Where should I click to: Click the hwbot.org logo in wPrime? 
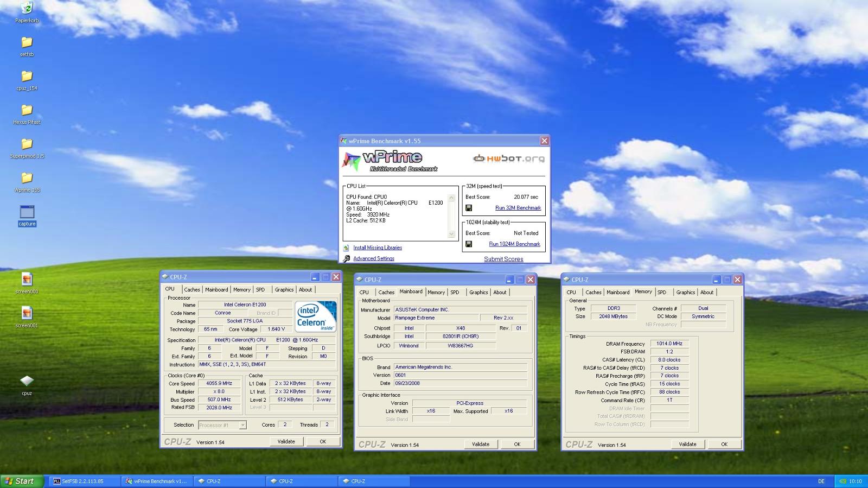[508, 159]
